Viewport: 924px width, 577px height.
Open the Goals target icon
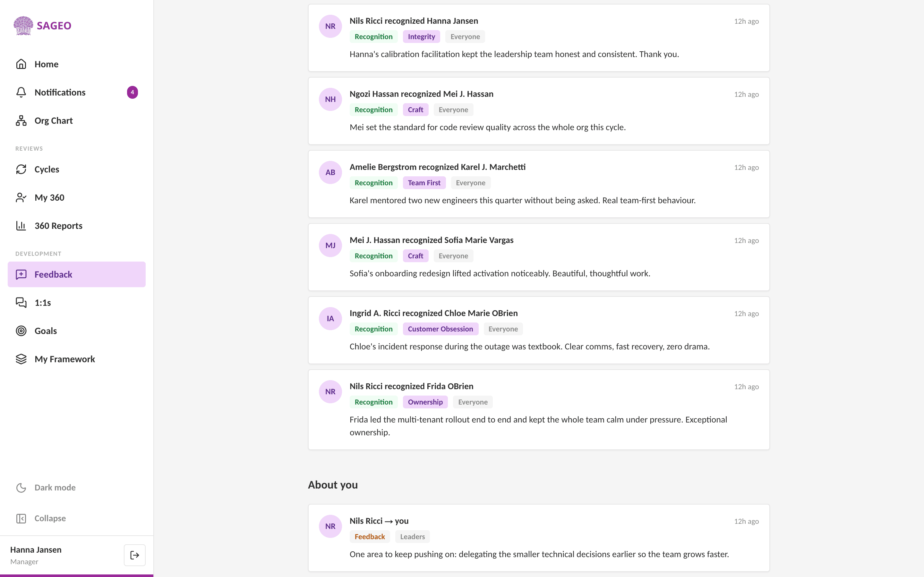(21, 331)
